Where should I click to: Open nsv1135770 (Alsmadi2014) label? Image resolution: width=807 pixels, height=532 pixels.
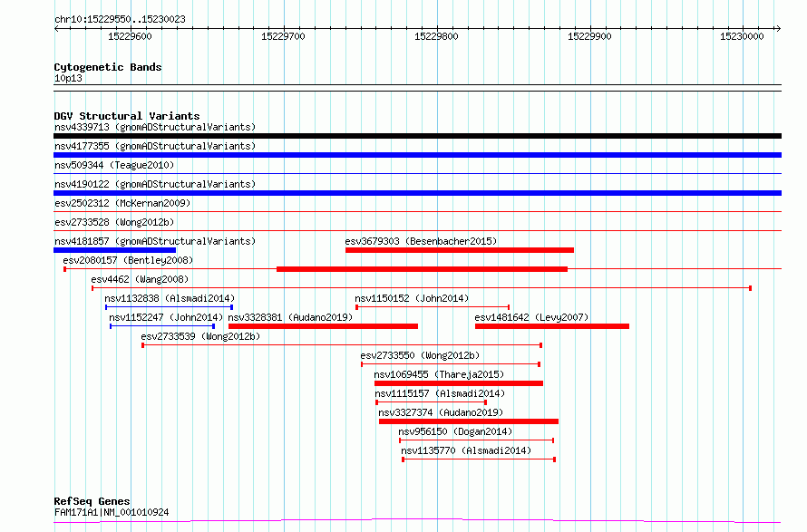466,450
